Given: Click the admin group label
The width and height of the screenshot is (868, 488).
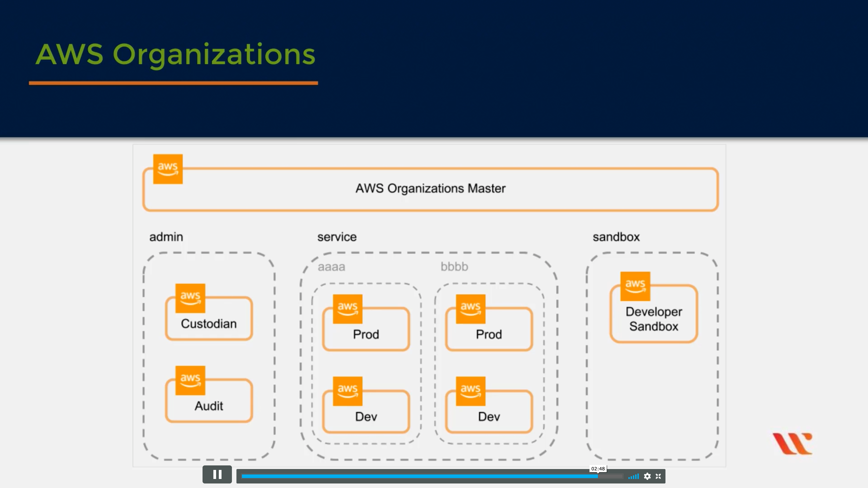Looking at the screenshot, I should [166, 237].
